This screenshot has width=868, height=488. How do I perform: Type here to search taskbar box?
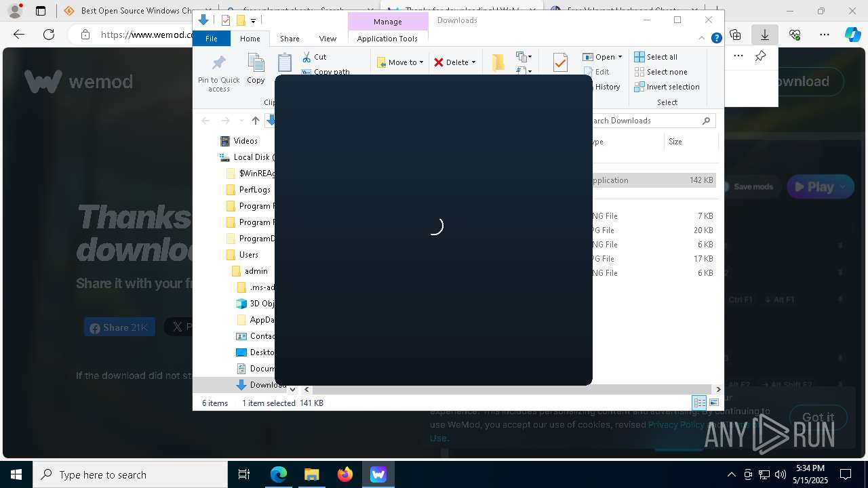pos(130,474)
